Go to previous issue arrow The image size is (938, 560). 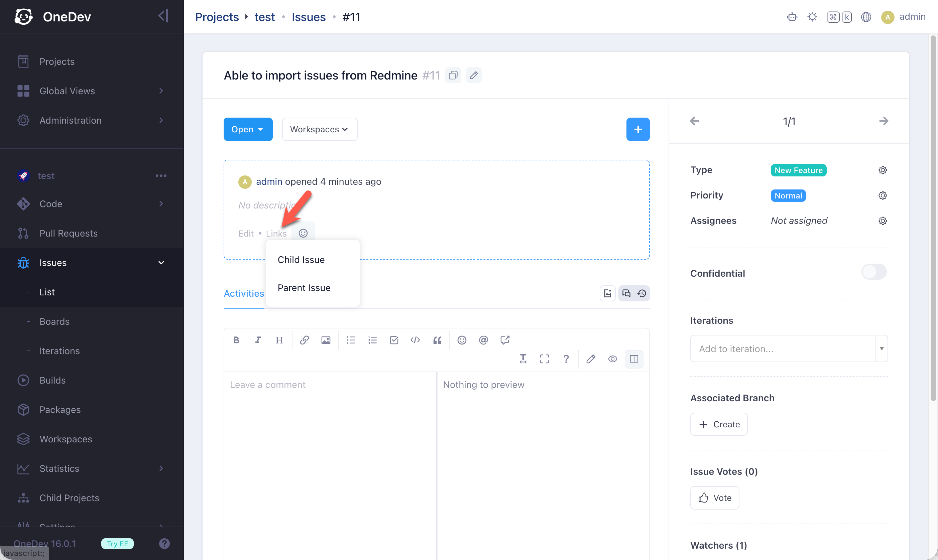(x=694, y=121)
